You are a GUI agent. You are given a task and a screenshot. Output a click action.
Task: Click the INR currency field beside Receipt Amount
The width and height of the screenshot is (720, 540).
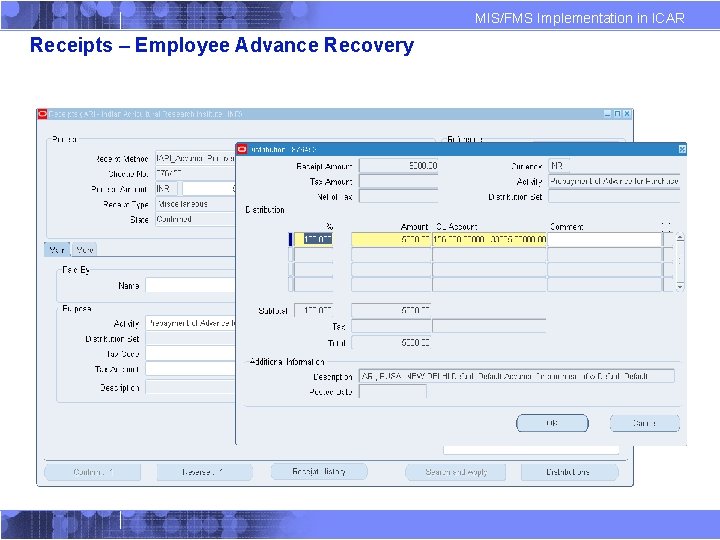[166, 189]
